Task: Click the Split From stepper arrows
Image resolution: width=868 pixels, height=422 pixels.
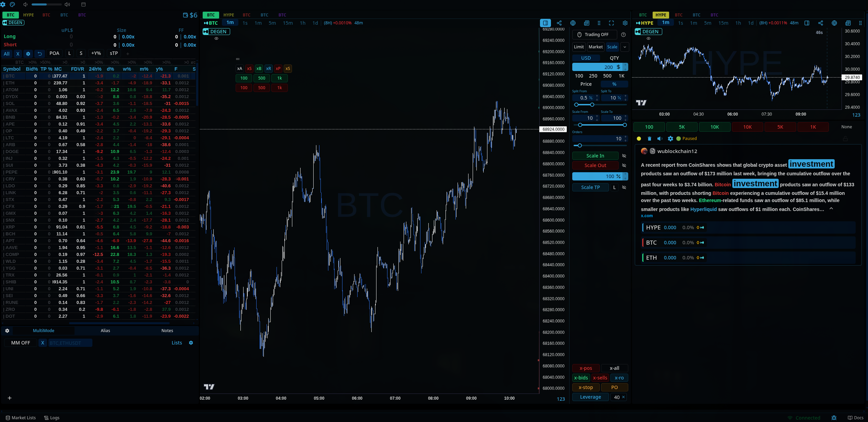Action: click(597, 98)
